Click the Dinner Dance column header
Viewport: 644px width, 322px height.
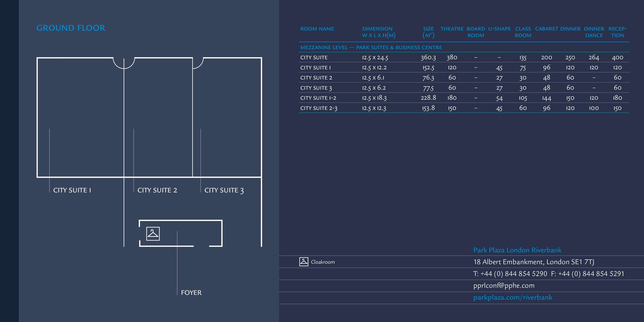click(594, 32)
